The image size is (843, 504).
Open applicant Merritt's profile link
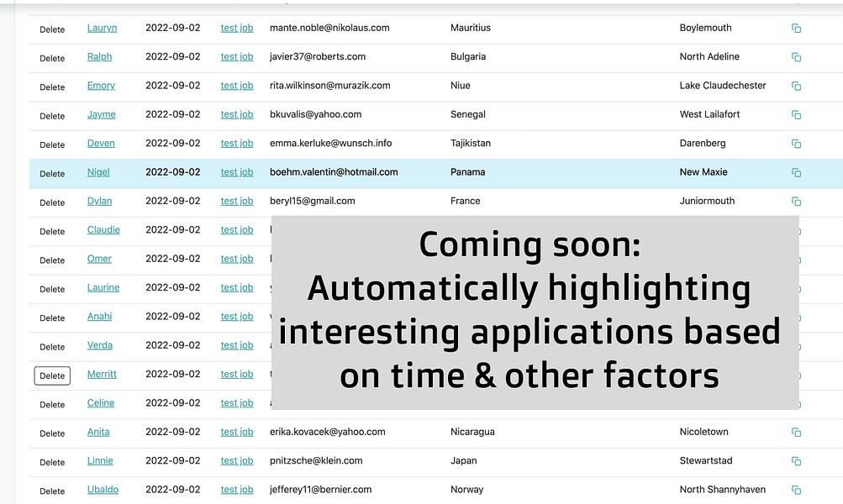(x=103, y=374)
